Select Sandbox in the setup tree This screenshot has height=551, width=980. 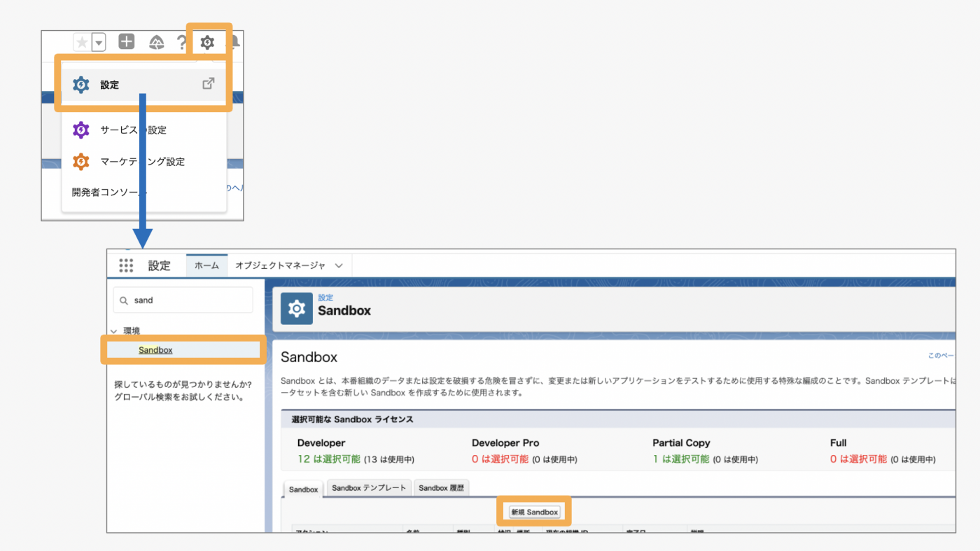tap(155, 350)
